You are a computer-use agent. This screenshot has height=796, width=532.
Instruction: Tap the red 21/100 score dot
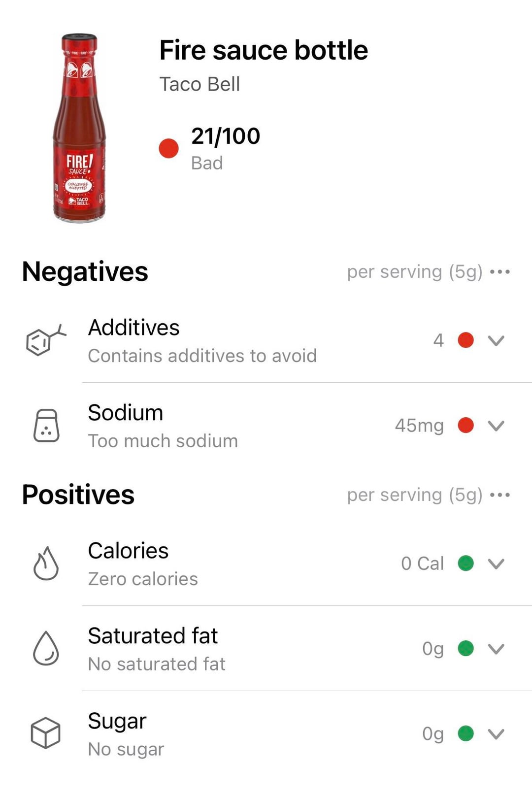(x=168, y=148)
